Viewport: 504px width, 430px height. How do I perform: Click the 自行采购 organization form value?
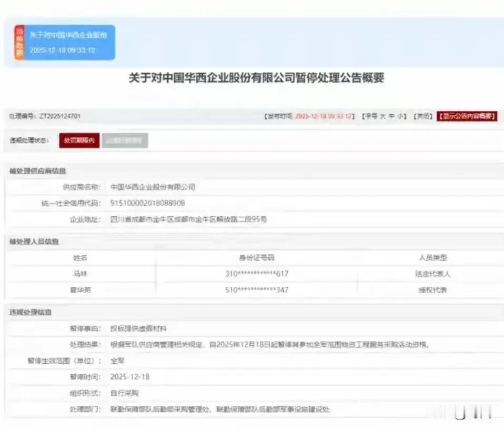click(x=124, y=393)
